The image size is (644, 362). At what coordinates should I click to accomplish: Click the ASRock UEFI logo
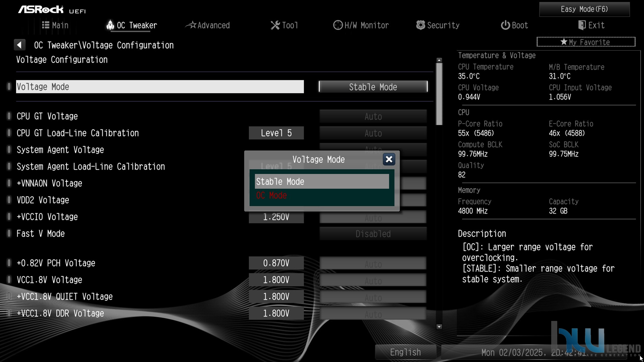pos(52,9)
